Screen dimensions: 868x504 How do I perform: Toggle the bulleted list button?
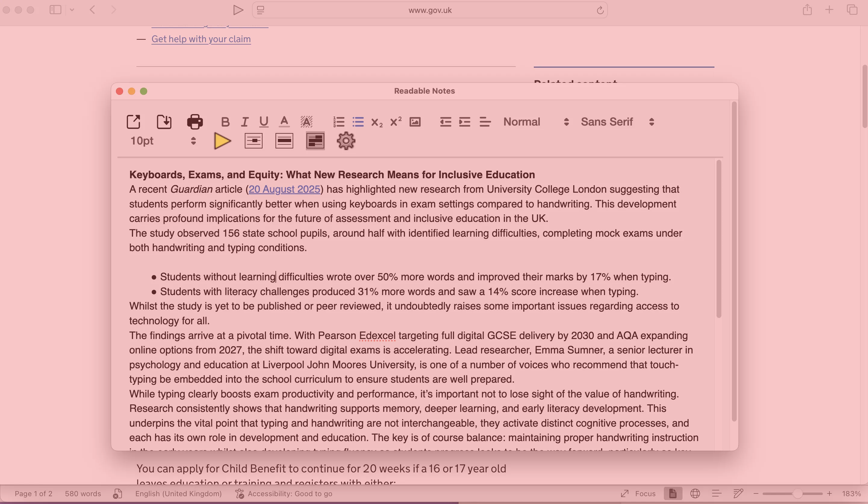coord(358,122)
